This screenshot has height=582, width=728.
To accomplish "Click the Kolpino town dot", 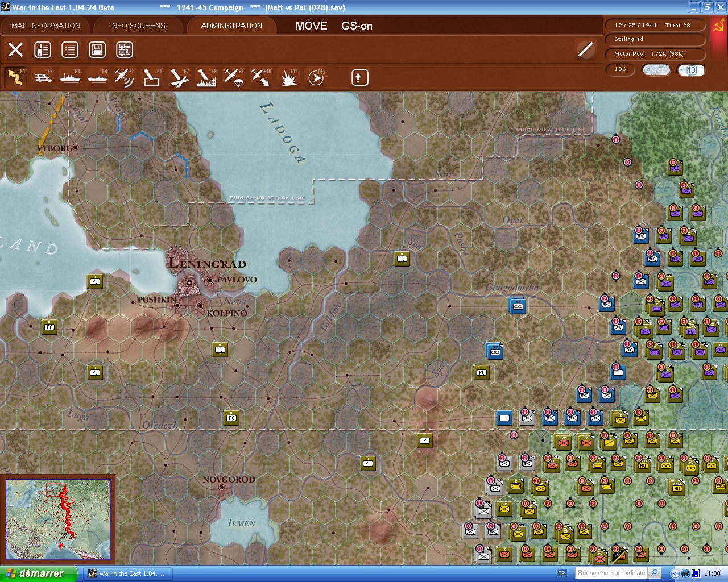I will coord(200,306).
